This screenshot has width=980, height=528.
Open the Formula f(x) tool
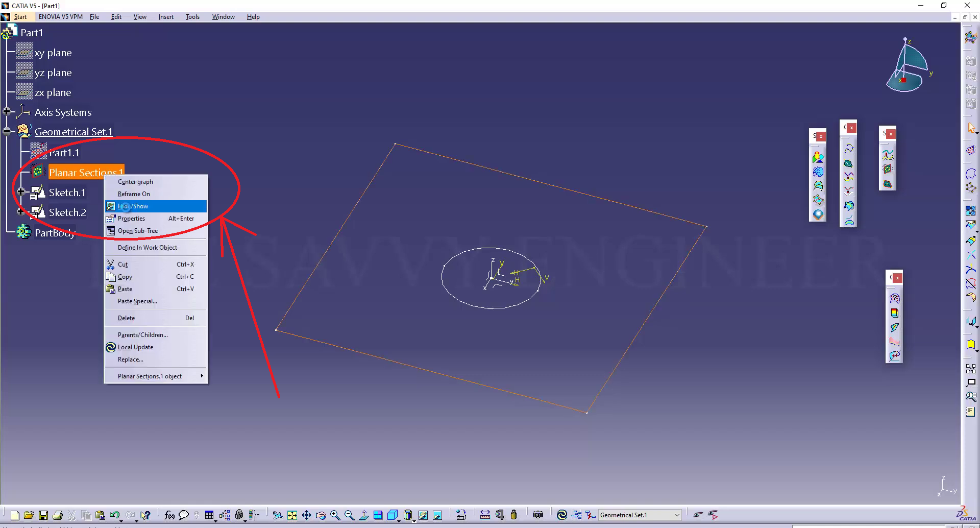[169, 515]
